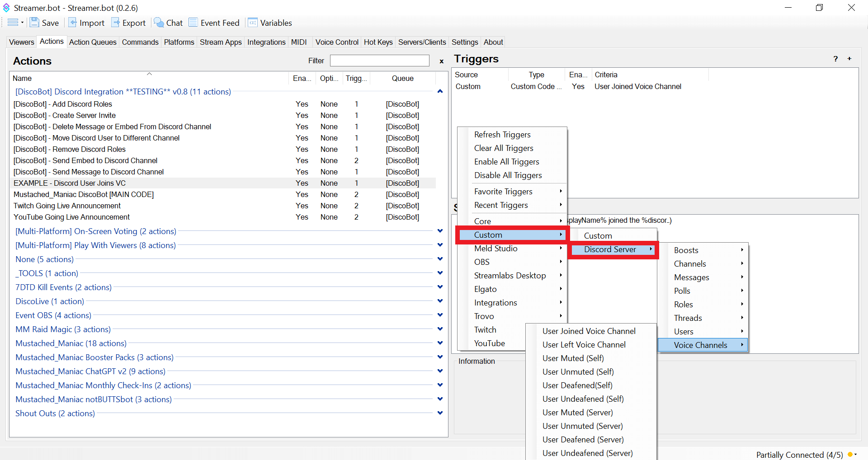Expand the _TOOLS group
Viewport: 868px width, 460px height.
pos(440,273)
